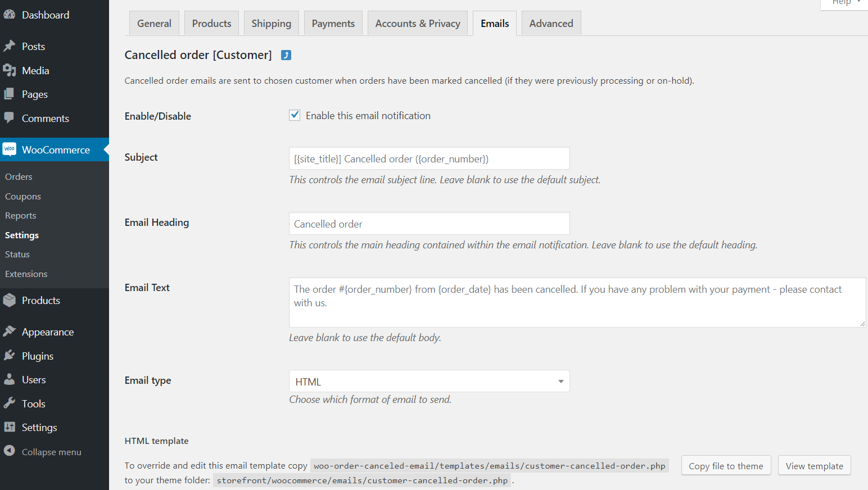This screenshot has height=490, width=868.
Task: Switch to the Products settings tab
Action: coord(211,24)
